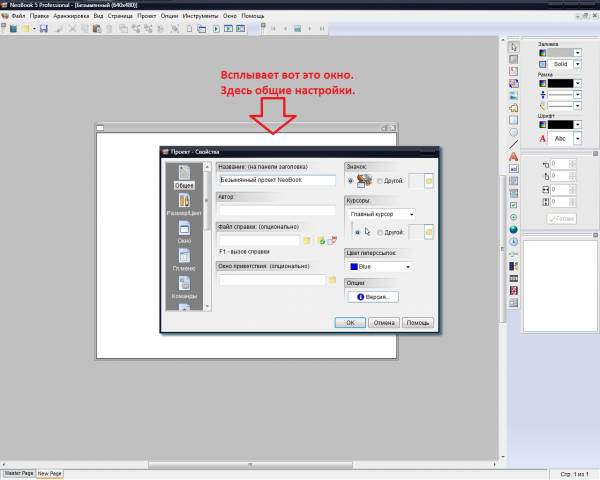Click the black Рамка color swatch
The image size is (600, 480).
[562, 83]
